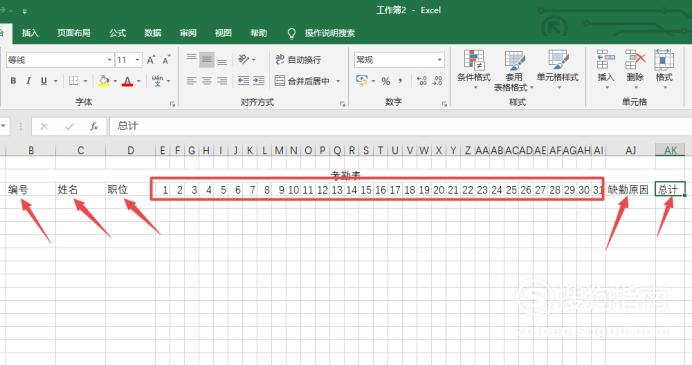Open the Borders dropdown arrow
The width and height of the screenshot is (692, 365).
85,81
